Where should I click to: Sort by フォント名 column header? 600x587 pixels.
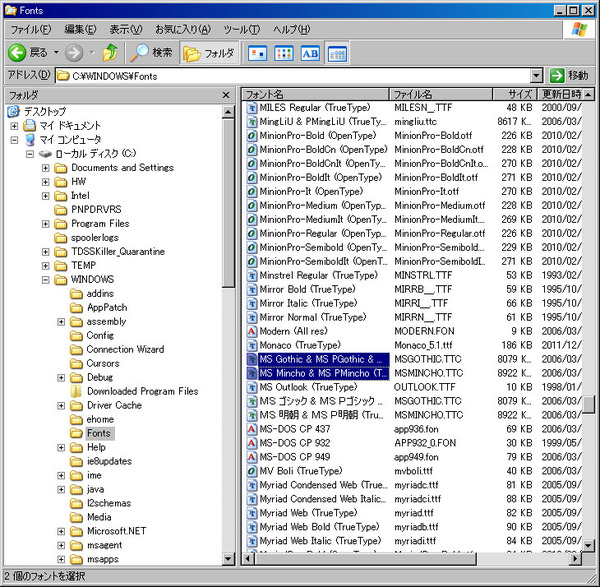pyautogui.click(x=316, y=94)
